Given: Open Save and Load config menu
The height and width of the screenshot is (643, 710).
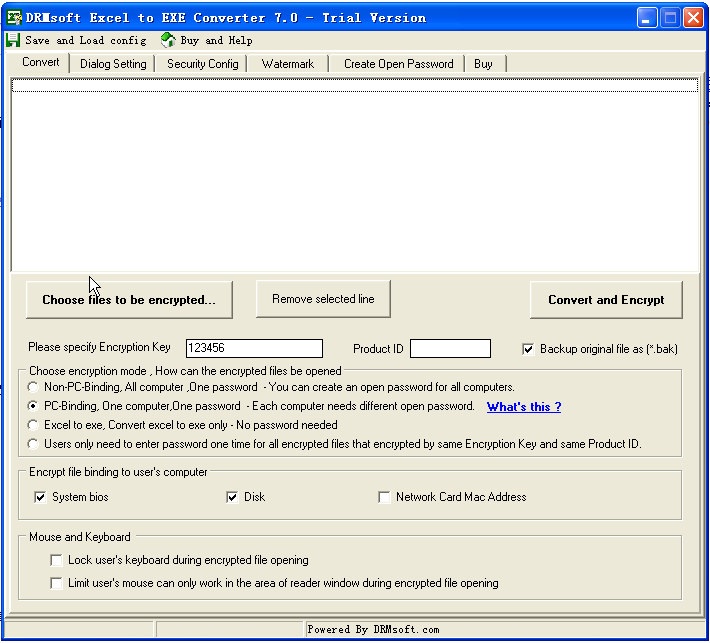Looking at the screenshot, I should 86,40.
